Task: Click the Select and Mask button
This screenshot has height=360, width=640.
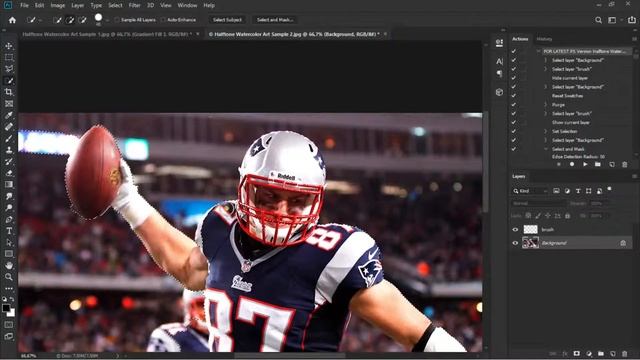Action: coord(275,20)
